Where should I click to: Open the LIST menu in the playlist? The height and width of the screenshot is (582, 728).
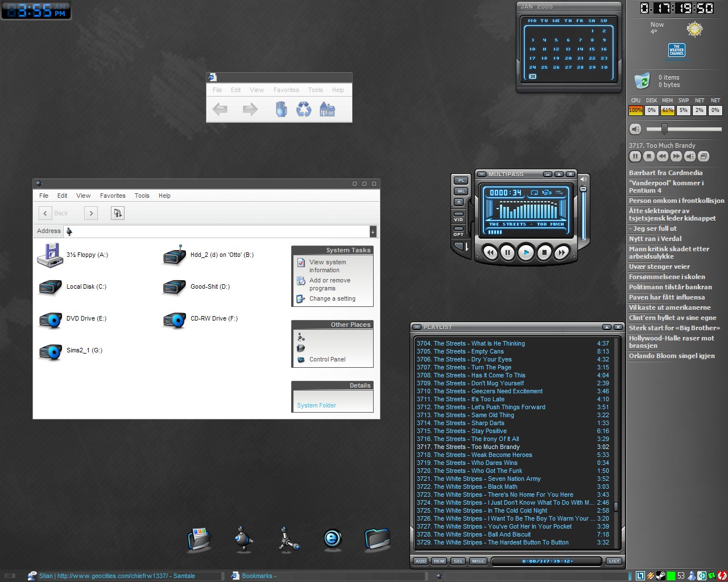tap(614, 561)
